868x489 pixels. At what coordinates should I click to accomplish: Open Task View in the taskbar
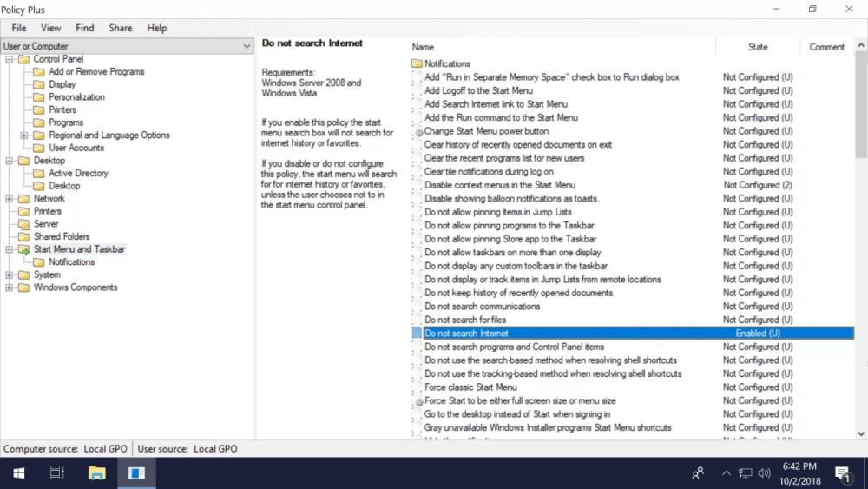tap(57, 473)
